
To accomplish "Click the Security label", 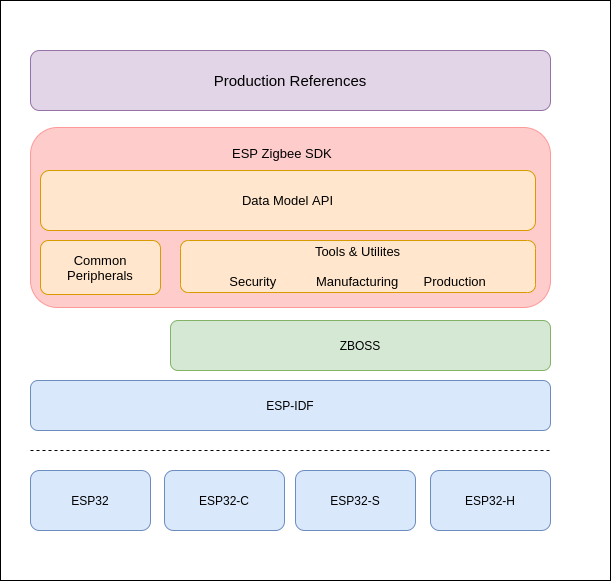I will (253, 282).
